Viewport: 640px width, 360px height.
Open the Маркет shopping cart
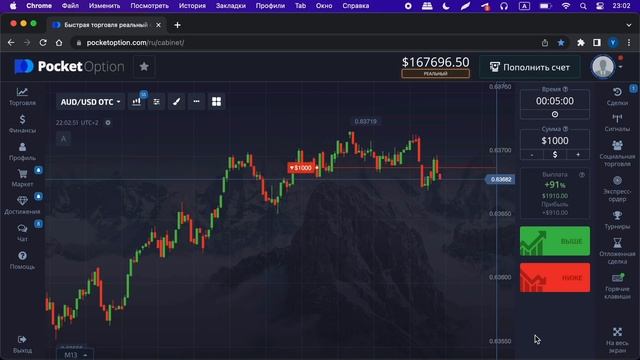point(22,178)
